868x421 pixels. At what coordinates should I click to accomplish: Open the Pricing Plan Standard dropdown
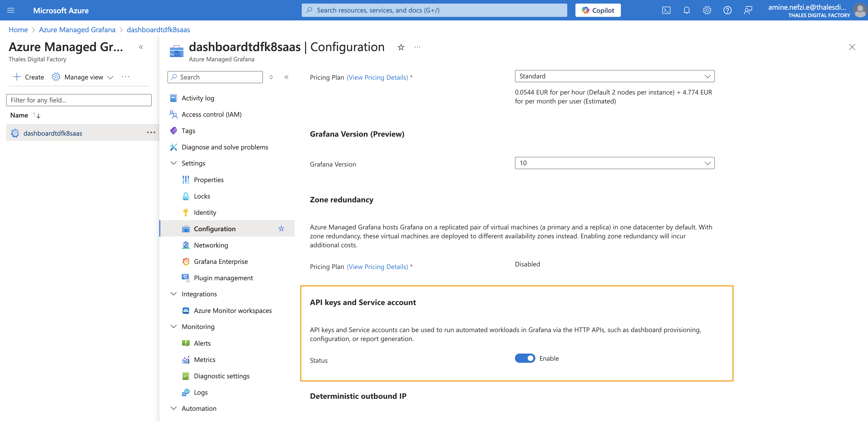click(614, 76)
